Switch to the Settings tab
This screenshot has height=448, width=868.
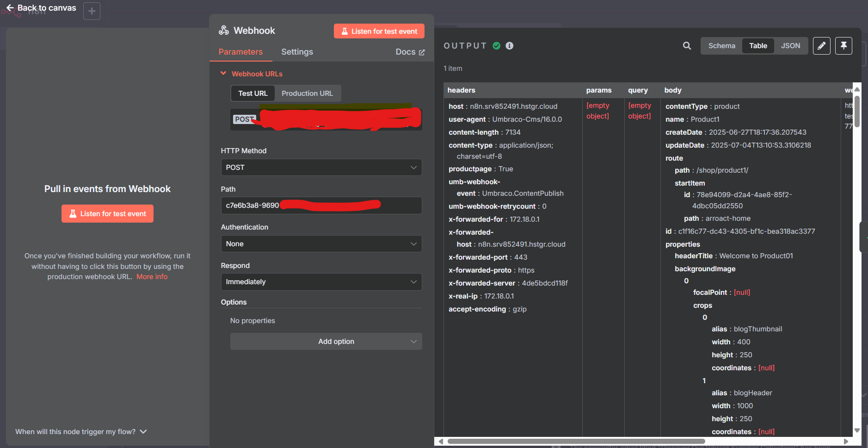(297, 52)
